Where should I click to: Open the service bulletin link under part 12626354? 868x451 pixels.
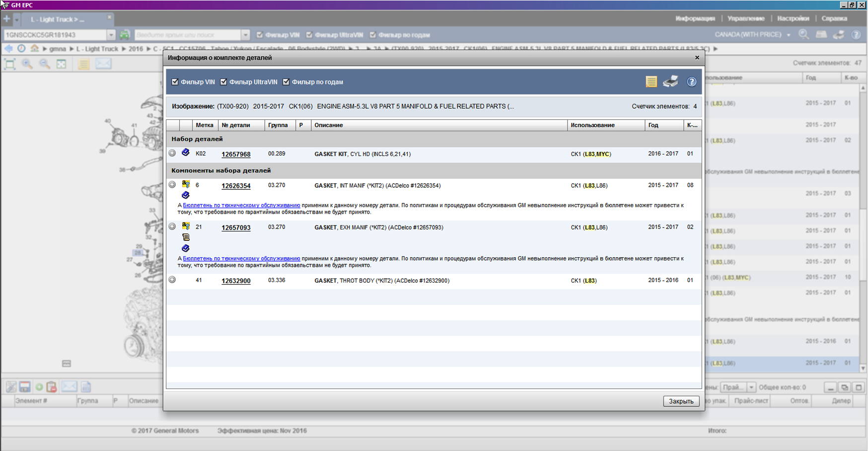241,205
